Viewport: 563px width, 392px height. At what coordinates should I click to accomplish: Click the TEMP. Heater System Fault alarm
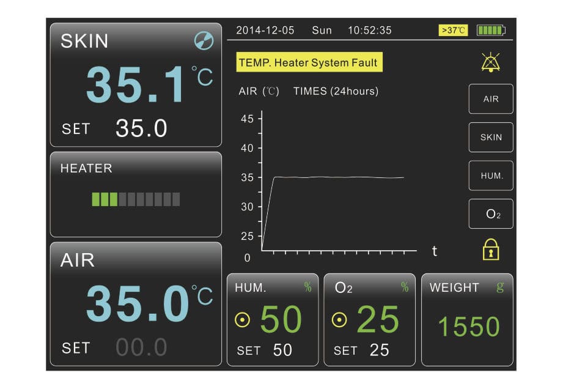tap(309, 62)
